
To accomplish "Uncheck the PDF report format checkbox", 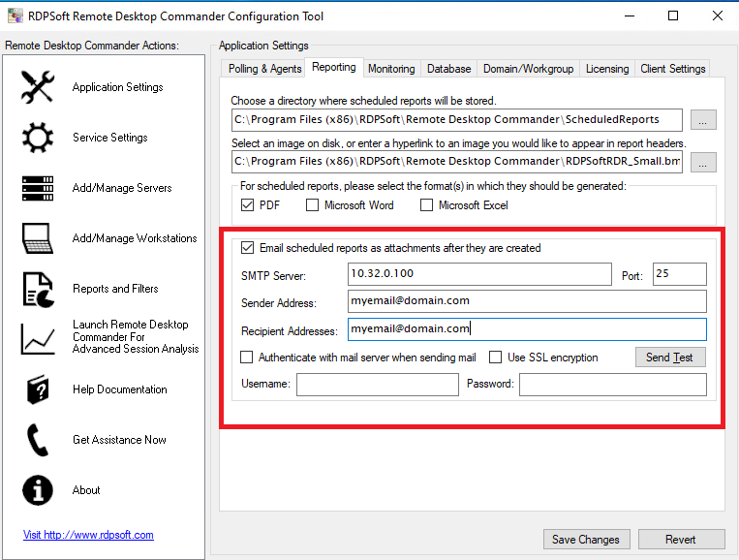I will click(248, 205).
